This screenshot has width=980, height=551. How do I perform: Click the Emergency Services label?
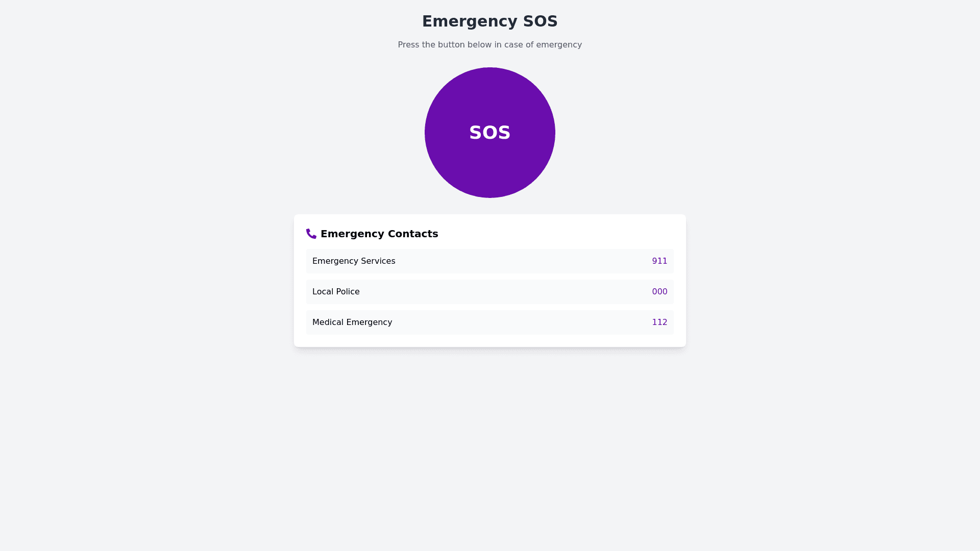coord(354,261)
